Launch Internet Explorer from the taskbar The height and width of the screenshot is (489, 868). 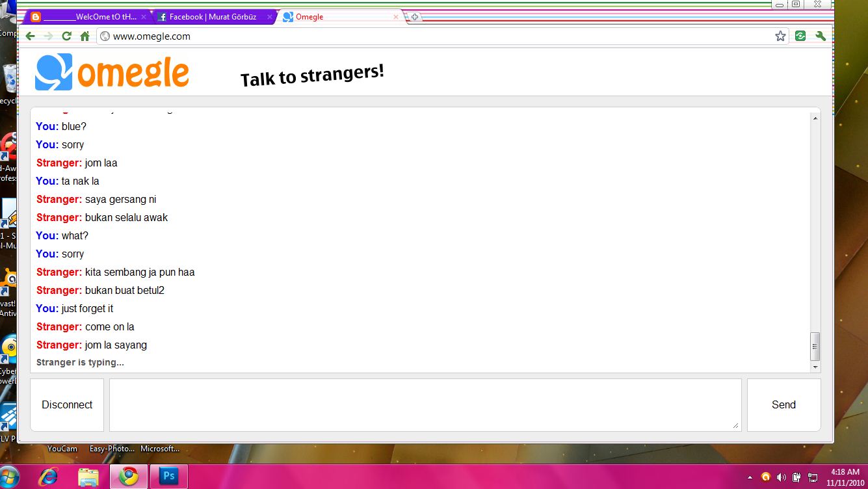pos(49,477)
